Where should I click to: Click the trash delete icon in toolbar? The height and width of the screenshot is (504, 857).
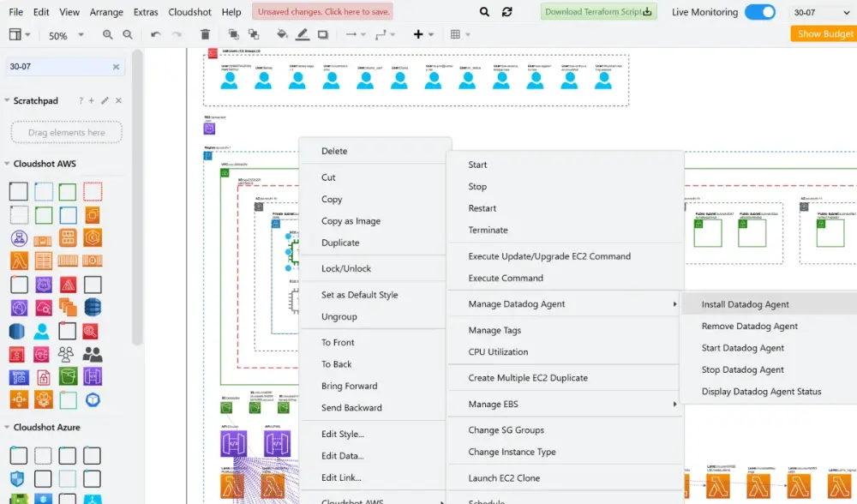click(x=205, y=34)
